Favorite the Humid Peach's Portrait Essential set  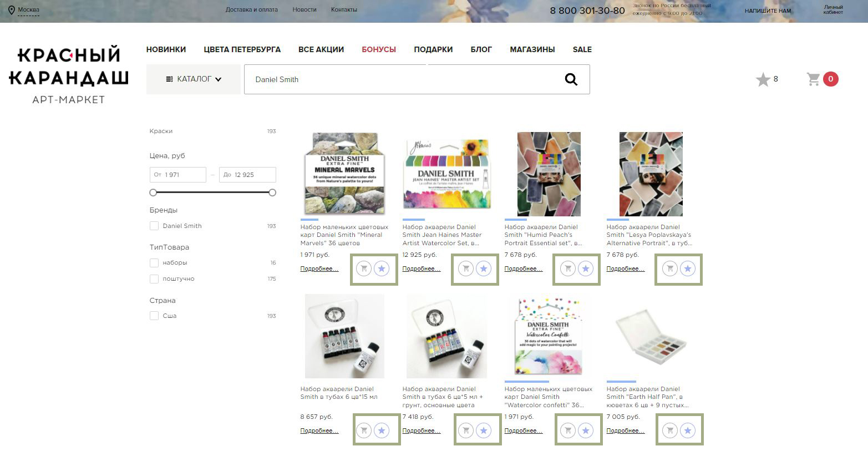click(x=586, y=269)
